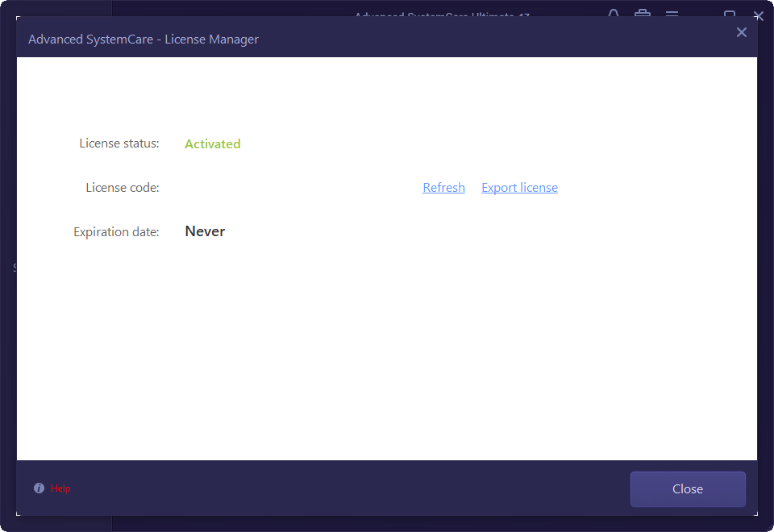Click the notification bell in main window

click(614, 13)
